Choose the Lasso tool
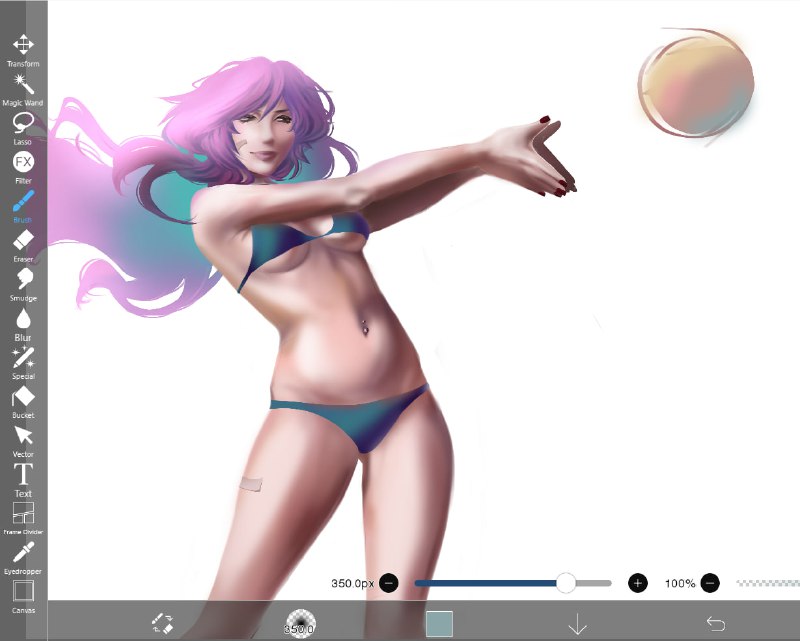Image resolution: width=800 pixels, height=641 pixels. pyautogui.click(x=23, y=129)
